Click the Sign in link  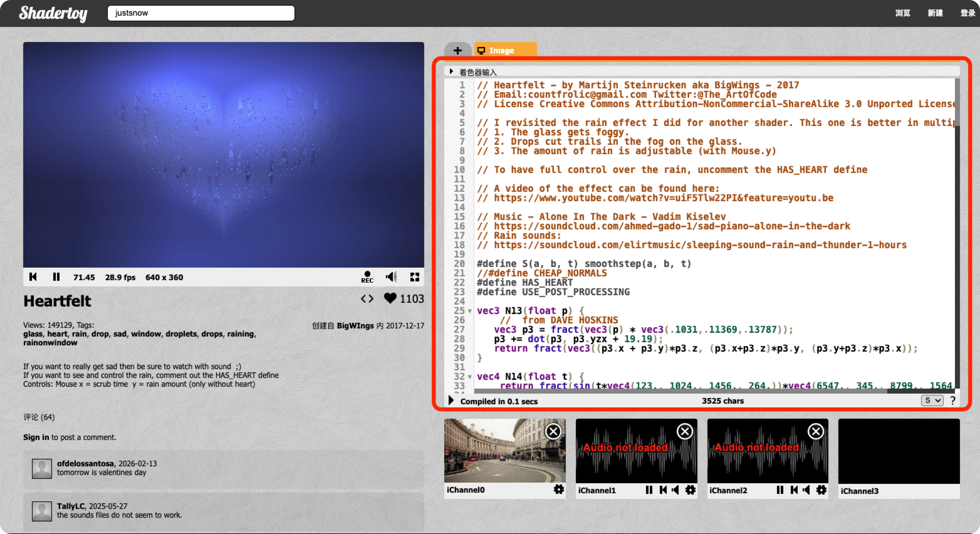click(36, 437)
